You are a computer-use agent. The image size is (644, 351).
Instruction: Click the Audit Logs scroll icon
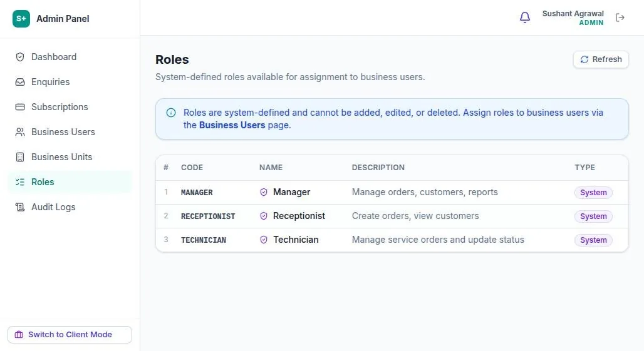[19, 207]
